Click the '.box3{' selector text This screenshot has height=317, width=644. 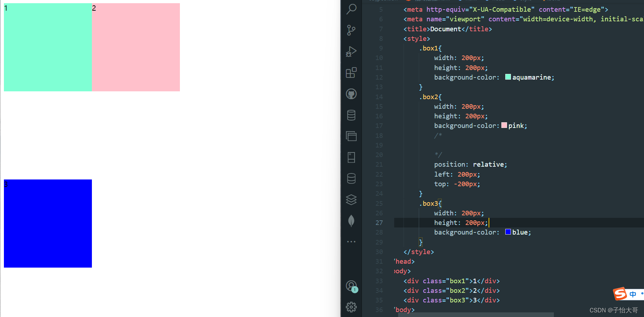(430, 204)
